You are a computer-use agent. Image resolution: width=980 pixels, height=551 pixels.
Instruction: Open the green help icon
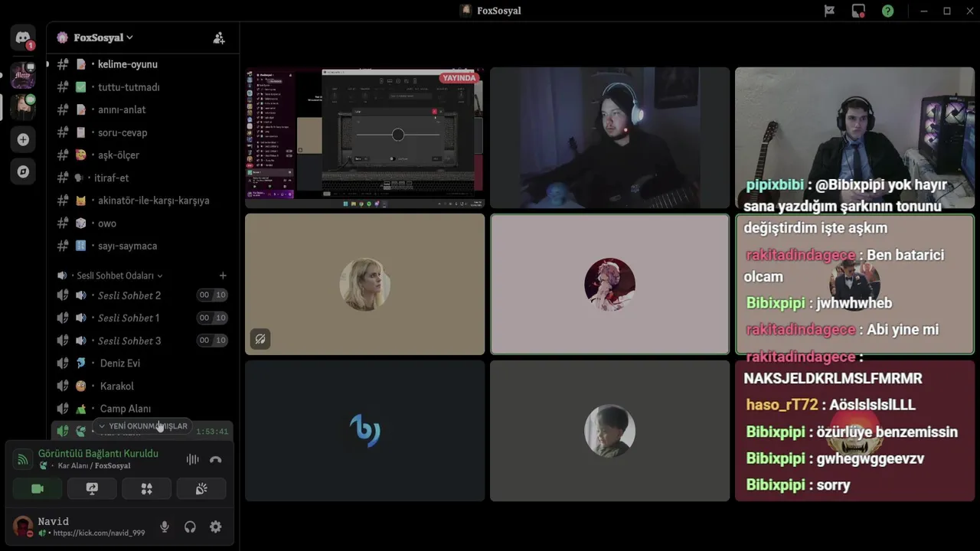tap(887, 11)
